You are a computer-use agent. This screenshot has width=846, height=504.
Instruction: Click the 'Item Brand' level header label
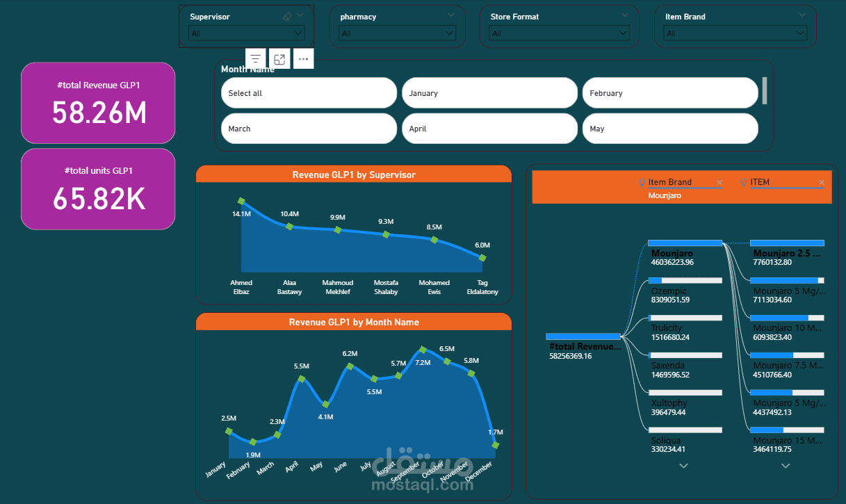pyautogui.click(x=670, y=182)
